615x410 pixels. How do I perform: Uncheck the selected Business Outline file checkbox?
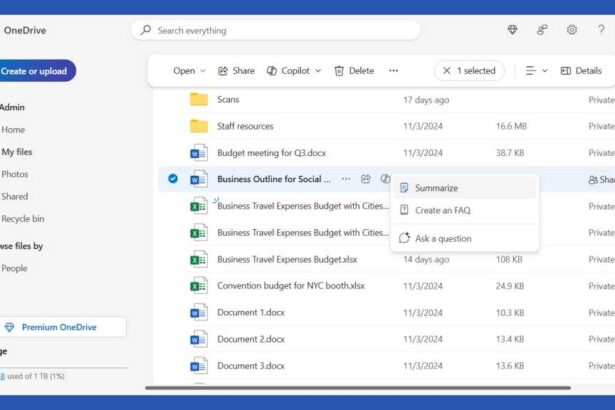point(173,179)
